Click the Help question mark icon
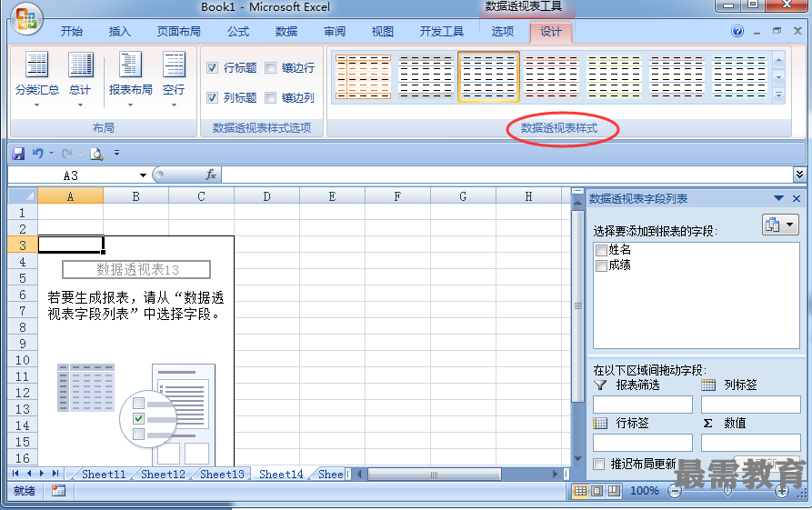The height and width of the screenshot is (510, 812). pyautogui.click(x=737, y=31)
